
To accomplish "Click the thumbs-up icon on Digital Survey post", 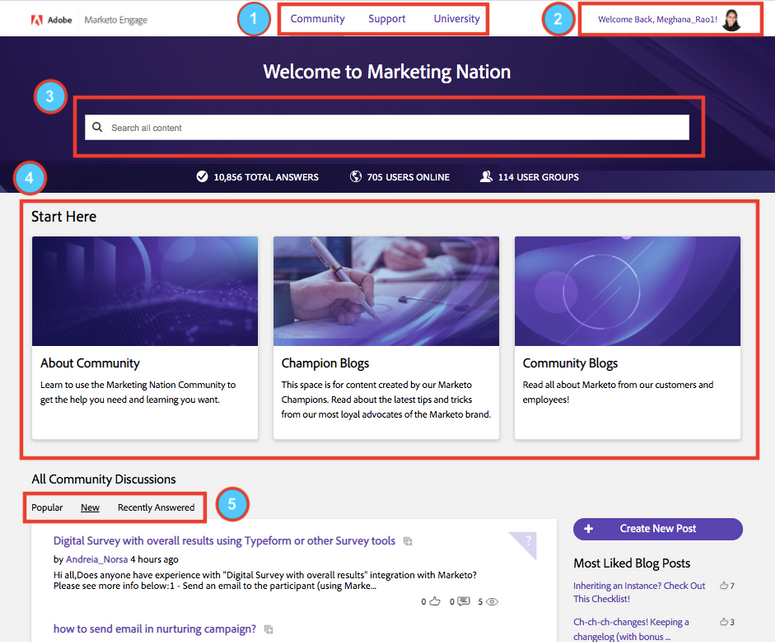I will pos(435,602).
